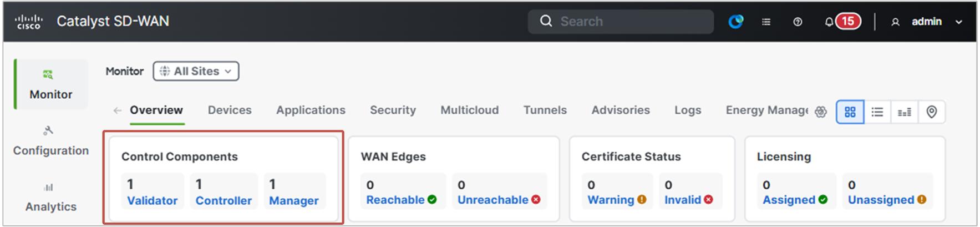
Task: Switch to the Advisories tab
Action: click(x=621, y=110)
